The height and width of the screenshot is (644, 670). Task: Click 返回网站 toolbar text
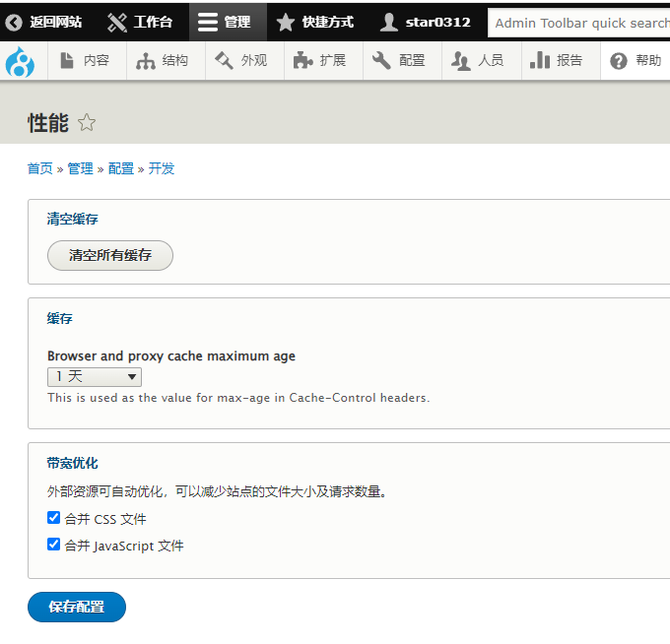click(x=55, y=23)
